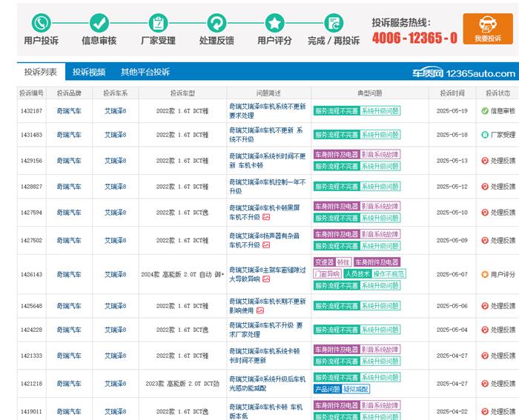
Task: Switch to the 其他平台投诉 tab
Action: tap(145, 72)
